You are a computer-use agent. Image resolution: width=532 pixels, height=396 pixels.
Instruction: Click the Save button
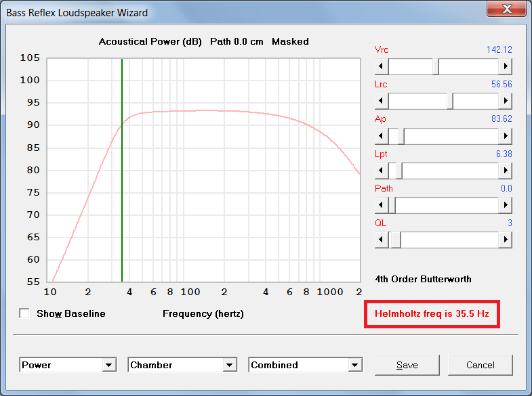[407, 365]
